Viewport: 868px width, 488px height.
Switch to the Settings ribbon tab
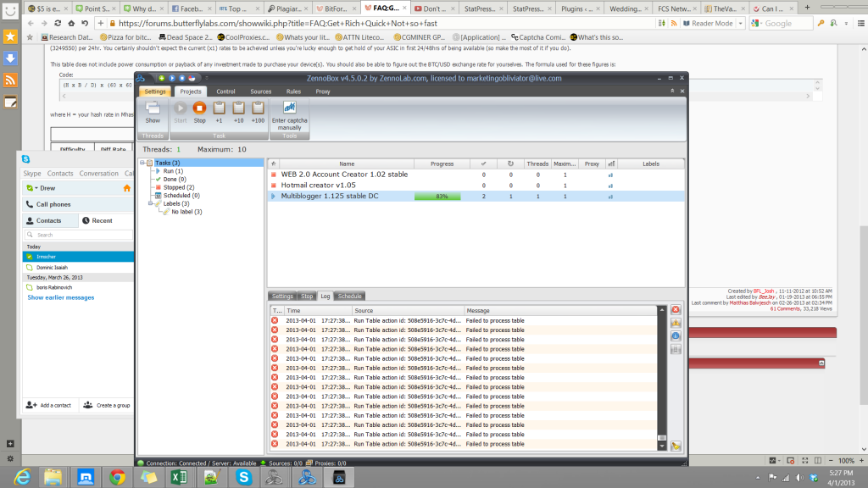[155, 91]
